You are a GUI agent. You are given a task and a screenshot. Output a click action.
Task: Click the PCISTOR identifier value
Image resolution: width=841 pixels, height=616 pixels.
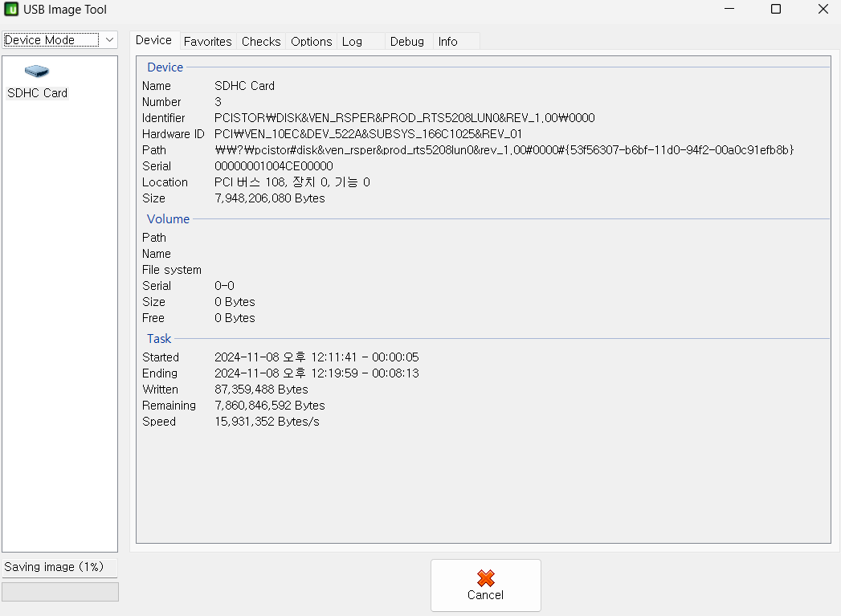coord(404,118)
